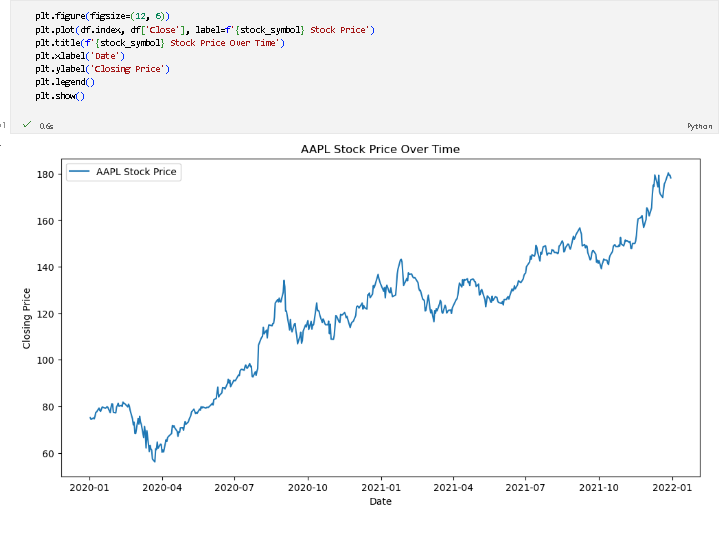
Task: Click the green execution success checkmark
Action: [27, 124]
